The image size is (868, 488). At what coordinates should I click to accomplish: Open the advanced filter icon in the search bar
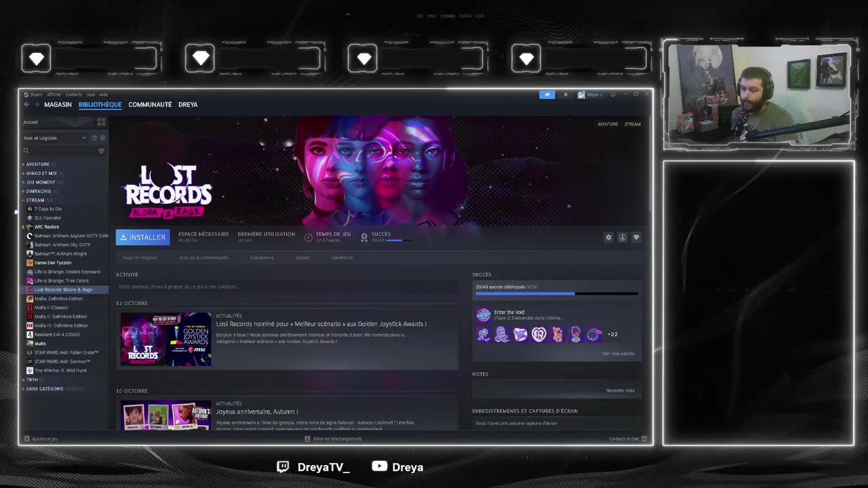pos(101,150)
